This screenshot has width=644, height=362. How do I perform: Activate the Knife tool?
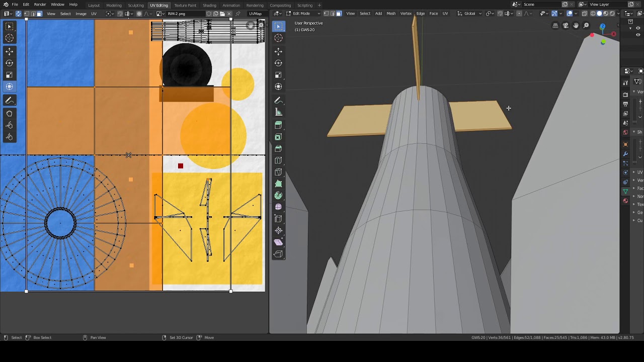click(278, 172)
